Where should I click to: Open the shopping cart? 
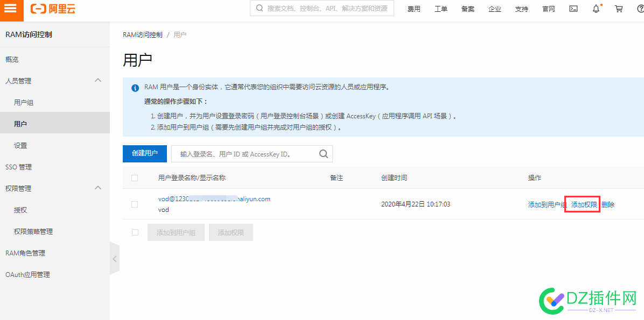click(x=619, y=9)
